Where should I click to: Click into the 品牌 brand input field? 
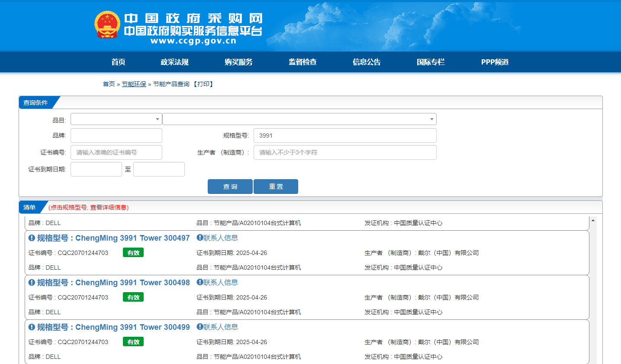116,135
